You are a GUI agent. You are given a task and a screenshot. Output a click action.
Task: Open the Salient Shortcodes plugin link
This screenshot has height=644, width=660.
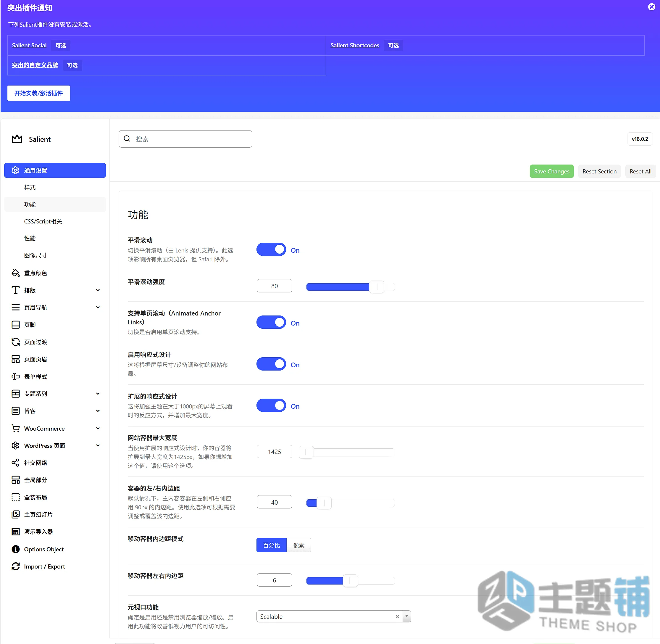[355, 45]
